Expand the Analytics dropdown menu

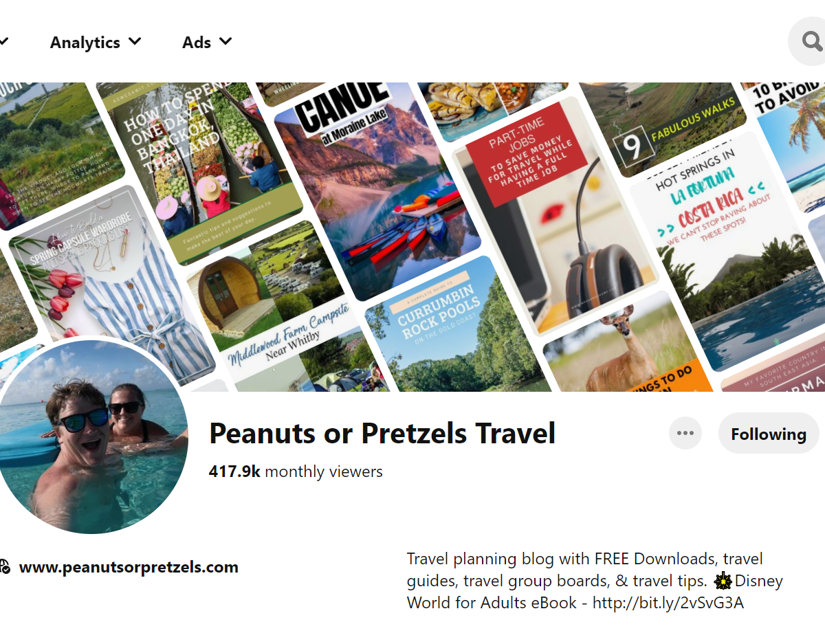tap(96, 43)
